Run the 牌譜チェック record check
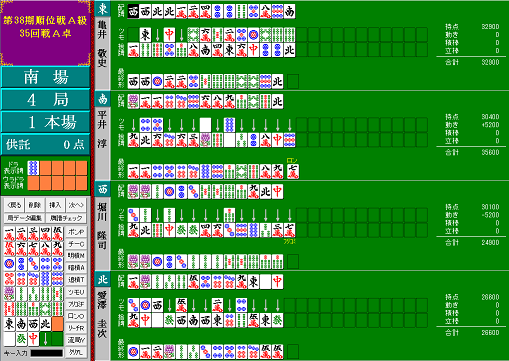Viewport: 509px width, 361px height. coord(66,218)
